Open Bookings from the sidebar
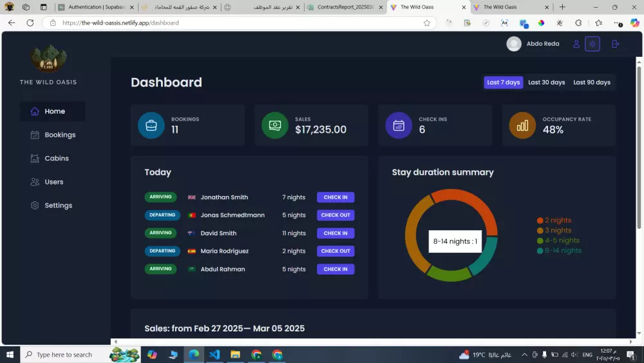 [x=53, y=135]
